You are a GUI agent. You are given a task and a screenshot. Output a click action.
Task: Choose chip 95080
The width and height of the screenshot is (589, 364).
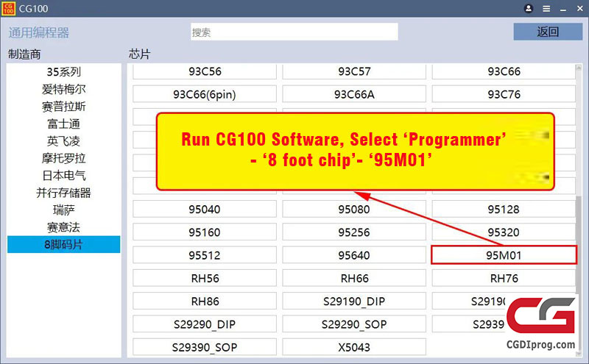click(x=354, y=209)
